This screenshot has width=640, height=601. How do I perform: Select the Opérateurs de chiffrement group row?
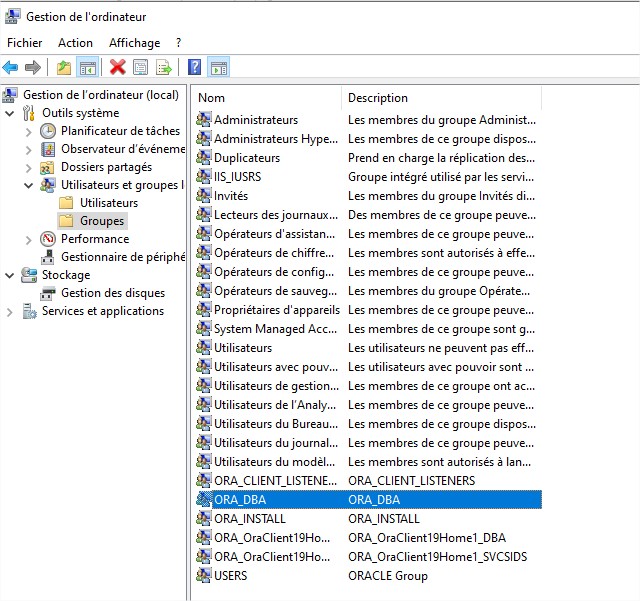(x=368, y=253)
